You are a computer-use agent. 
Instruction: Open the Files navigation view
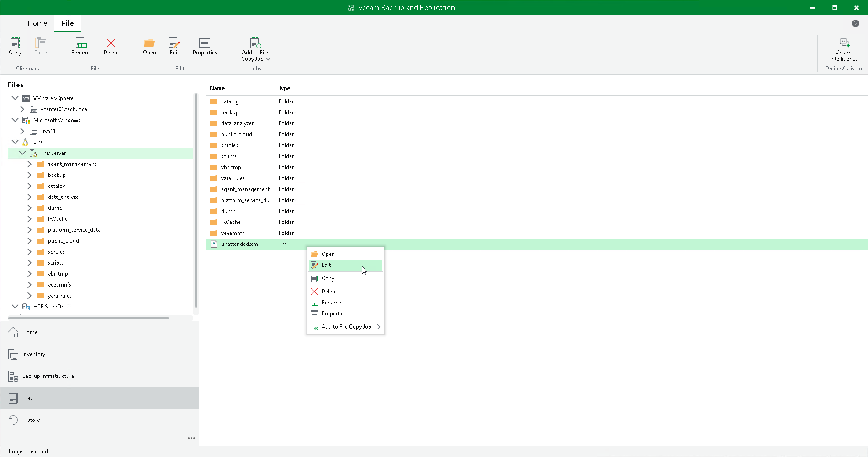click(100, 398)
